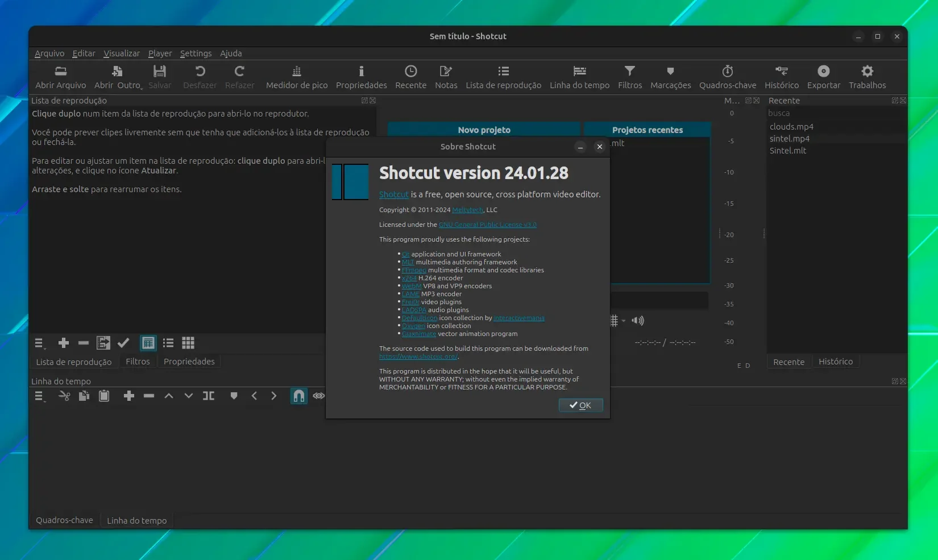Screen dimensions: 938x560
Task: Close the Lista de reprodução panel
Action: click(x=373, y=100)
